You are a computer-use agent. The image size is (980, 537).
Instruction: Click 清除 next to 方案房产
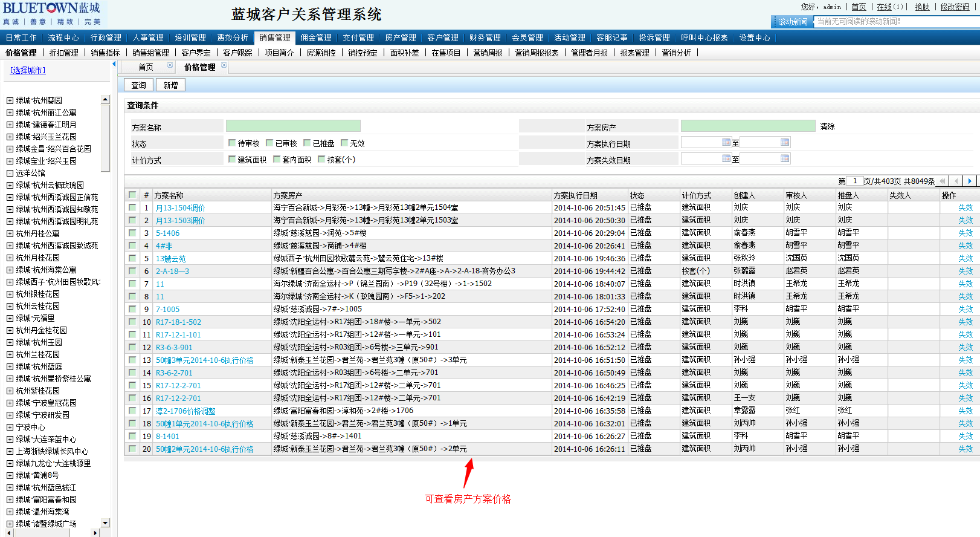click(828, 126)
